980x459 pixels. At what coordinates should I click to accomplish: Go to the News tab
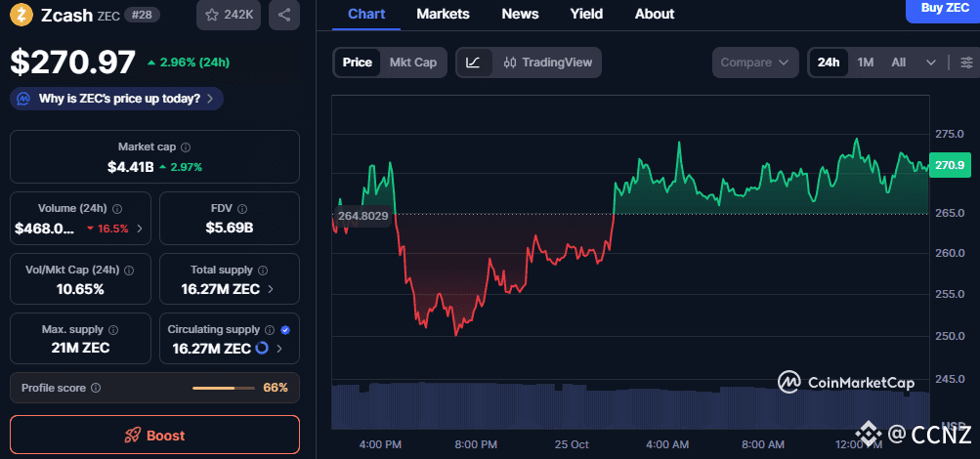coord(520,14)
